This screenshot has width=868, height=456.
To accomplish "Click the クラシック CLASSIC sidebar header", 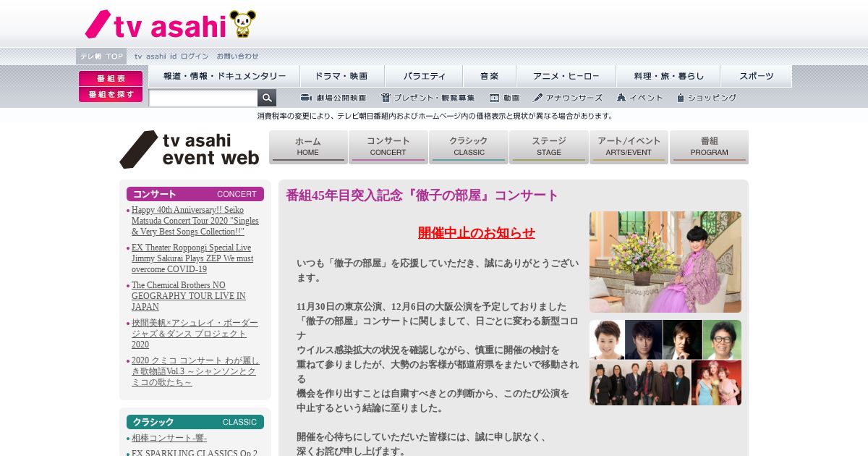I will click(x=195, y=422).
